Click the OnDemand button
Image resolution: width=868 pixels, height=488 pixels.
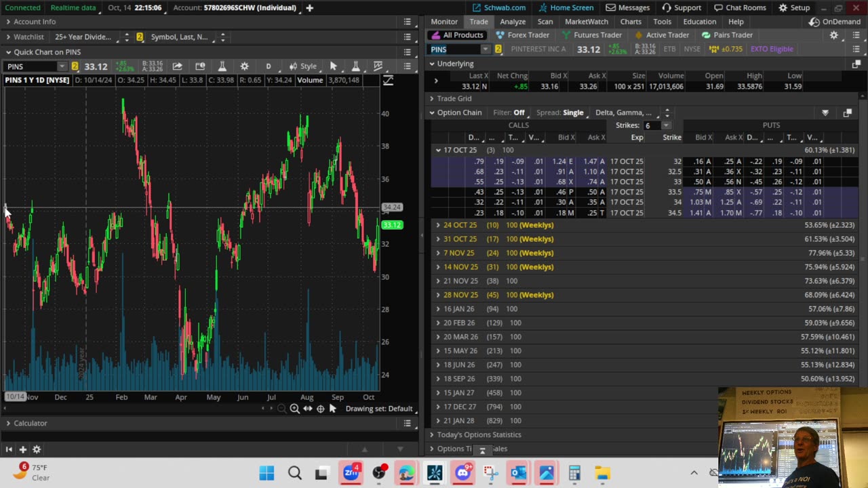click(x=835, y=22)
